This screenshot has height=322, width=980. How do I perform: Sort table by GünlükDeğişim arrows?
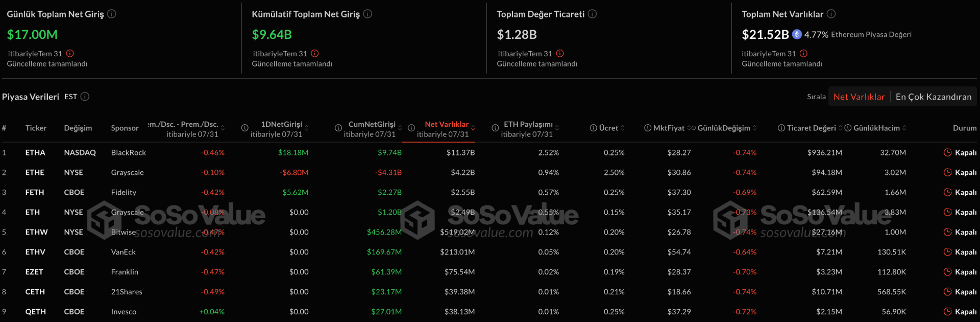pyautogui.click(x=754, y=128)
